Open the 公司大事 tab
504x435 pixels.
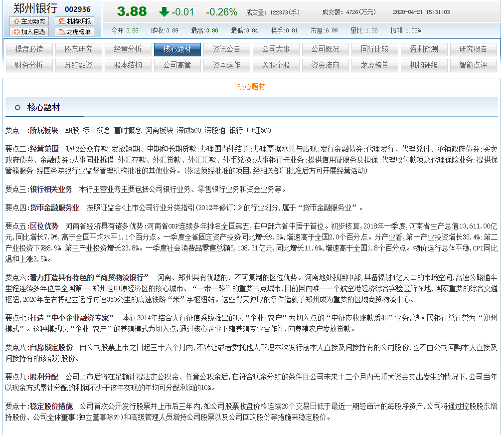276,49
